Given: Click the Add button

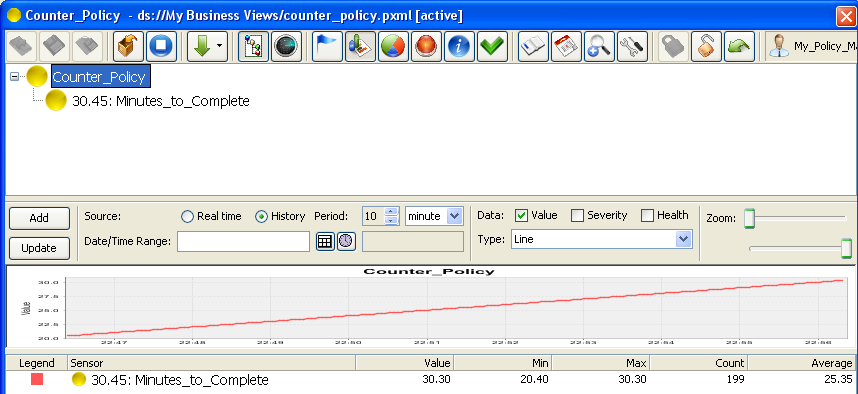Looking at the screenshot, I should tap(39, 218).
